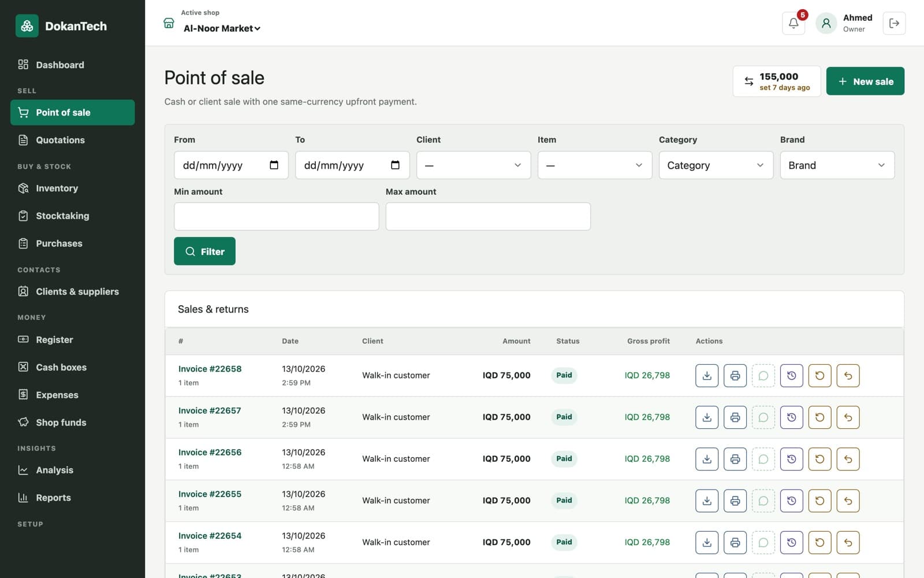Click the From date field
The height and width of the screenshot is (578, 924).
[231, 165]
